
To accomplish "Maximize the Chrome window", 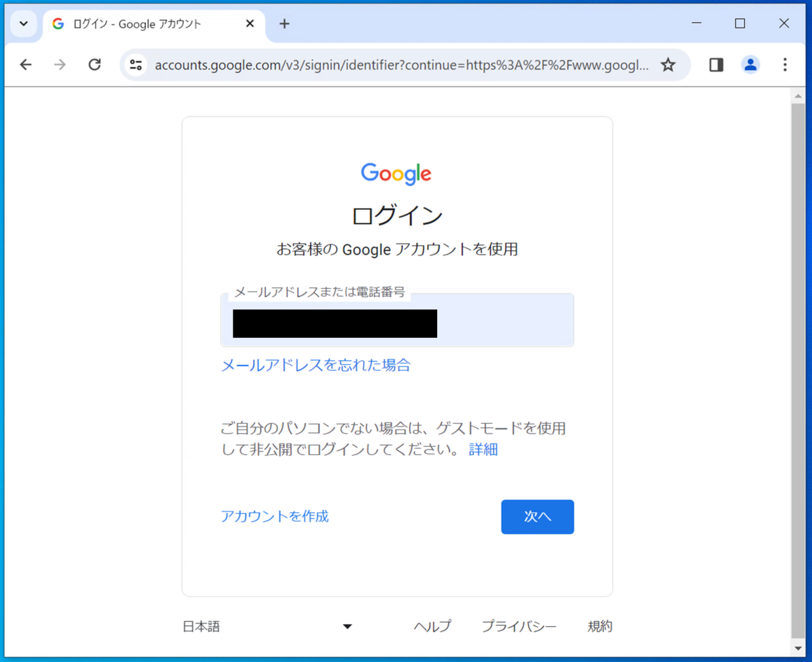I will [x=740, y=23].
